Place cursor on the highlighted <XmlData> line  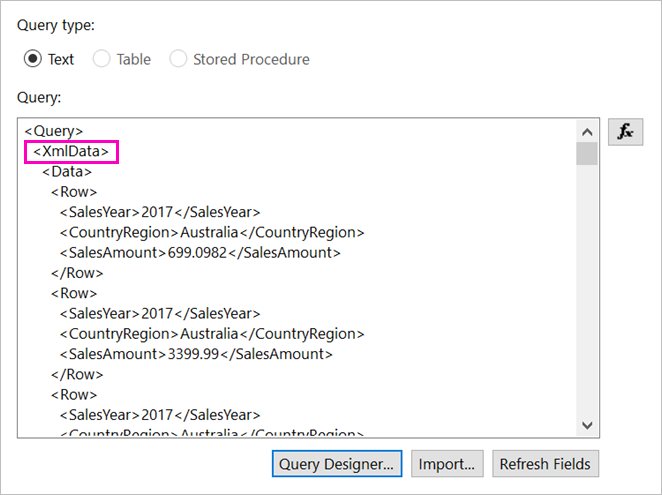(x=71, y=151)
